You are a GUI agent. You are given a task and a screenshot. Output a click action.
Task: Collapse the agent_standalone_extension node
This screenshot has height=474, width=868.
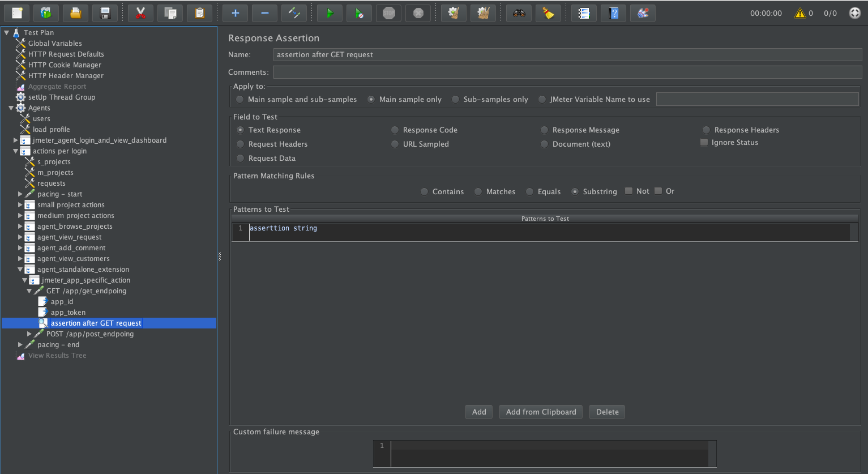click(x=20, y=269)
